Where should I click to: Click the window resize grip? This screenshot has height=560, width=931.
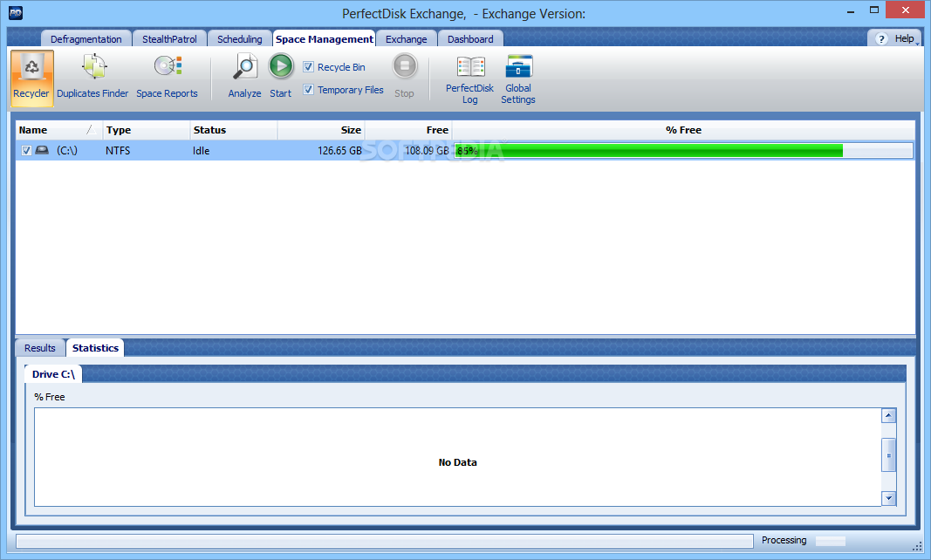pyautogui.click(x=917, y=546)
